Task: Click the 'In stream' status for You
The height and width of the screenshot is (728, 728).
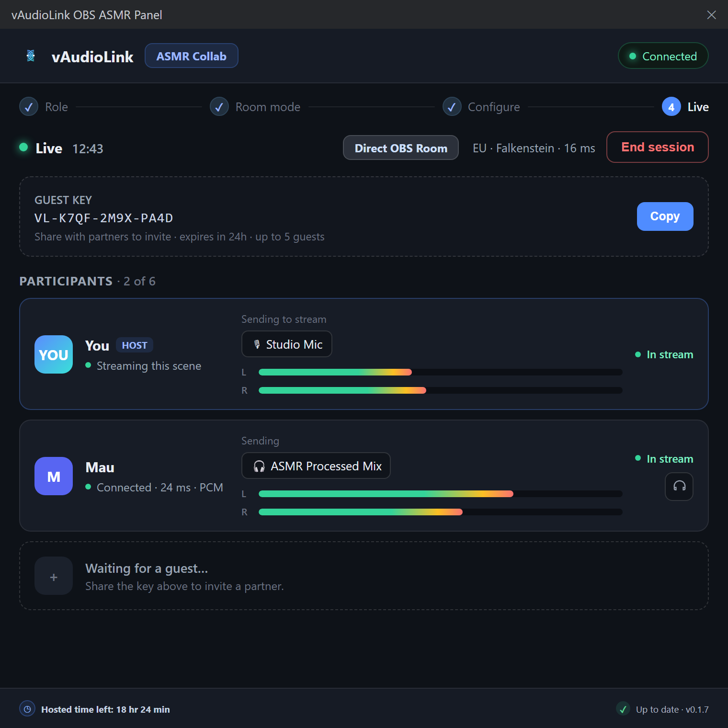Action: pyautogui.click(x=664, y=354)
